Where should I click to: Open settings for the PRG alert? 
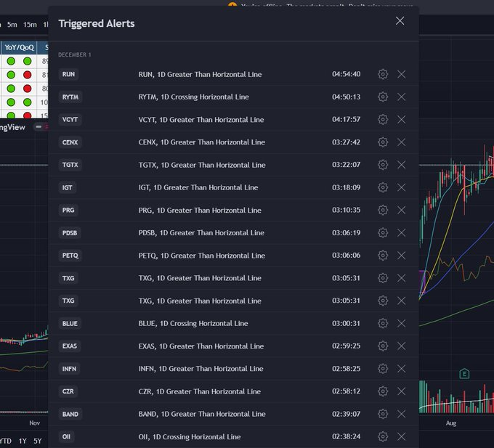coord(383,210)
